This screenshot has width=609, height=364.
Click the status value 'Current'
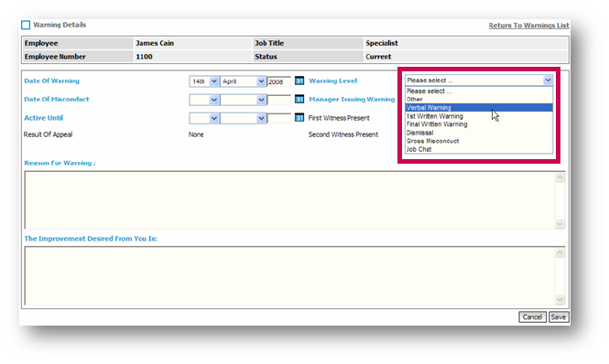click(x=378, y=57)
